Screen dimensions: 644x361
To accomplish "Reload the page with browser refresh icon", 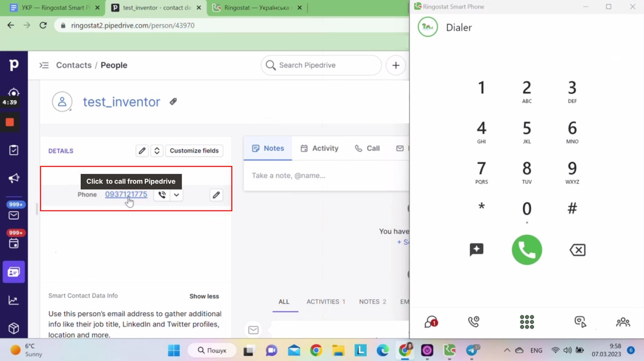I will click(x=43, y=25).
